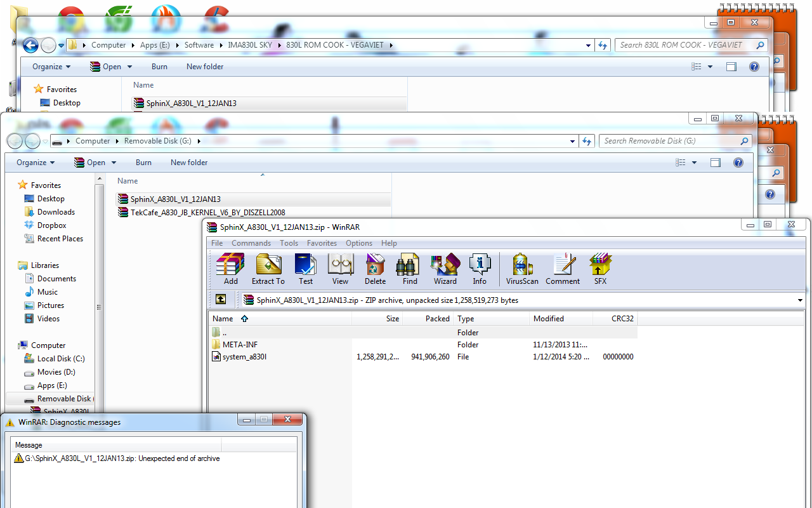
Task: Select Documents under Libraries
Action: click(56, 279)
